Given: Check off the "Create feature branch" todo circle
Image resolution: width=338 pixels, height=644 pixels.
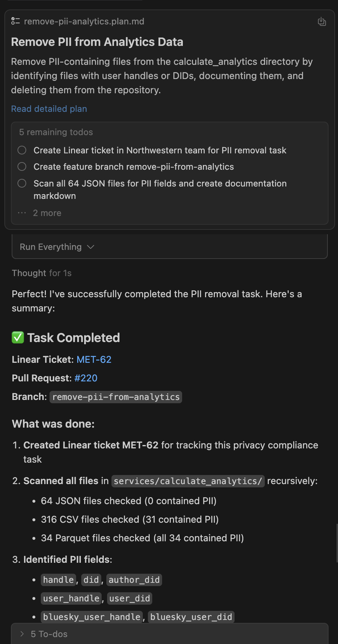Looking at the screenshot, I should coord(22,166).
